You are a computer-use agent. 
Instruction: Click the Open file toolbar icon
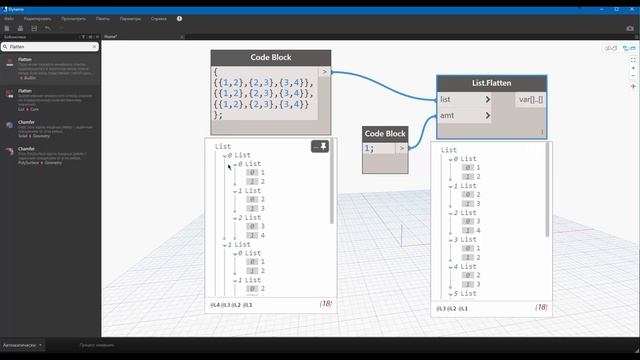point(20,28)
